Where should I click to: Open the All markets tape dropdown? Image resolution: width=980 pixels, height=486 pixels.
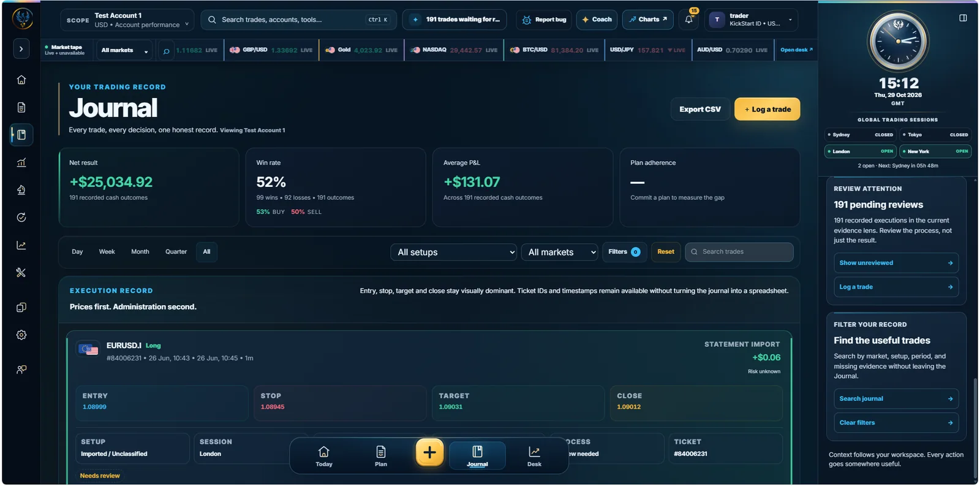124,50
